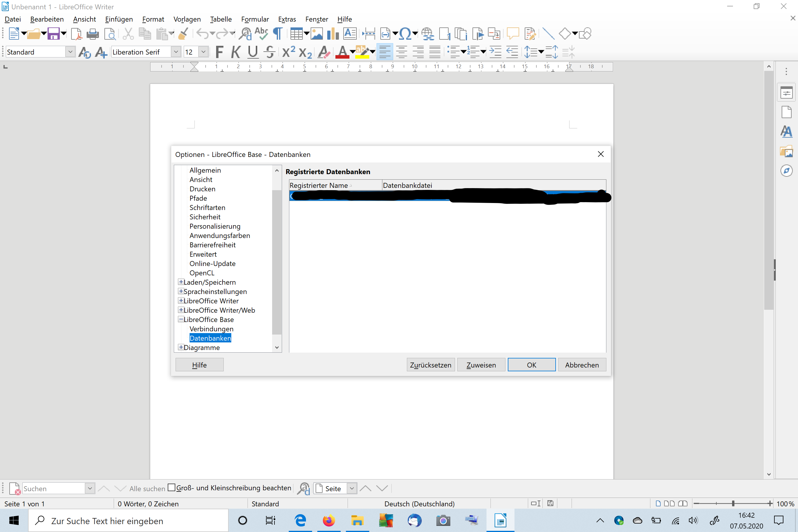798x532 pixels.
Task: Collapse the 'LibreOffice Base' options section
Action: [x=181, y=319]
